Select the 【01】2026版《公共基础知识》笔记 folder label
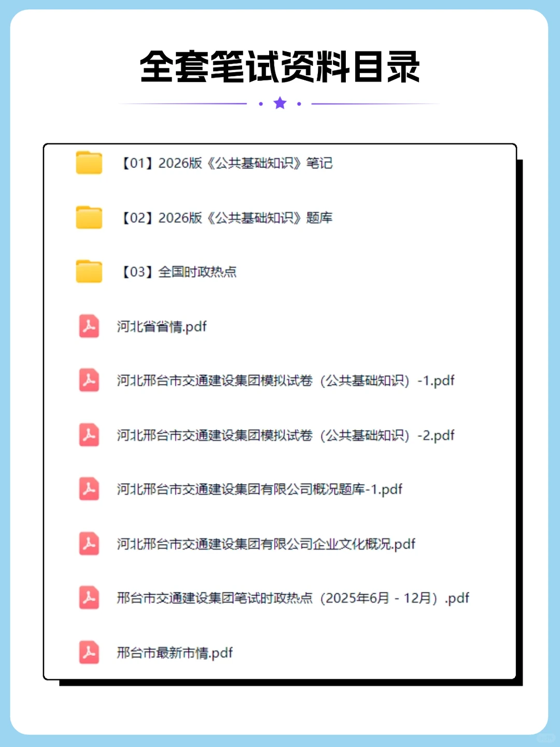560x747 pixels. pos(227,163)
